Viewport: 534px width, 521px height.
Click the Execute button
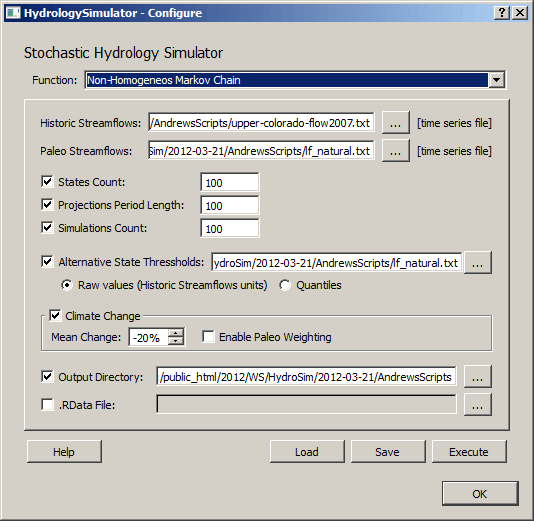pyautogui.click(x=469, y=452)
